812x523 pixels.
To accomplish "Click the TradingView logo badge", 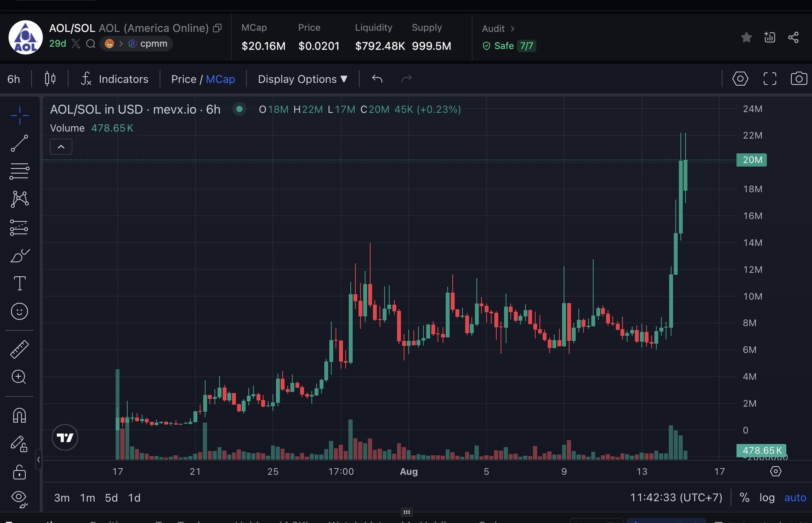I will pos(65,437).
